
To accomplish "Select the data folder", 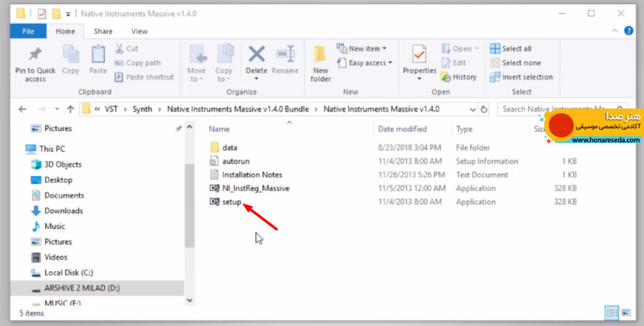I will tap(230, 148).
